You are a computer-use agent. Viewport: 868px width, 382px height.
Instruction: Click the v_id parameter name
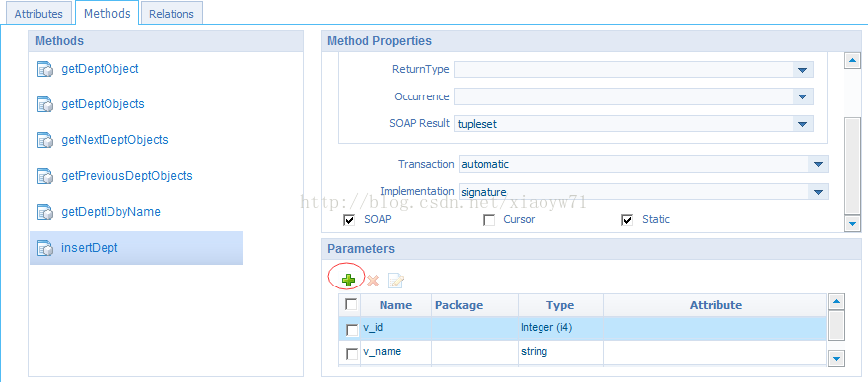[373, 327]
